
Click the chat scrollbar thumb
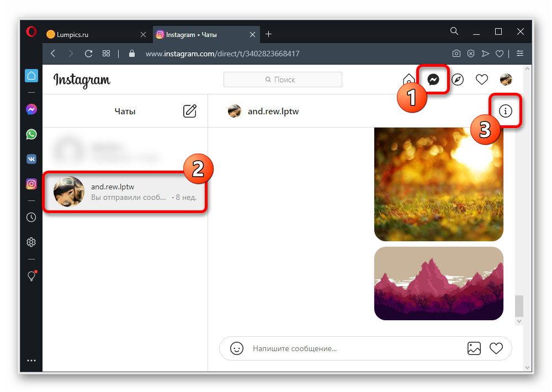tap(518, 306)
